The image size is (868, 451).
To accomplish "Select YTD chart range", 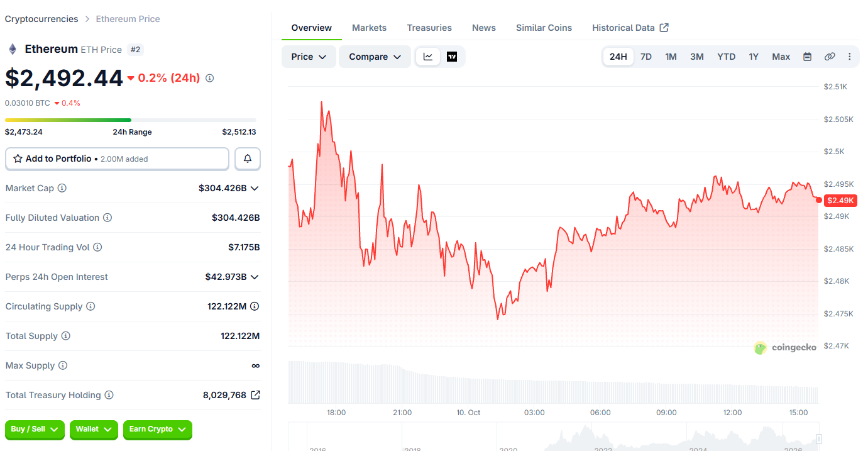I will 727,57.
